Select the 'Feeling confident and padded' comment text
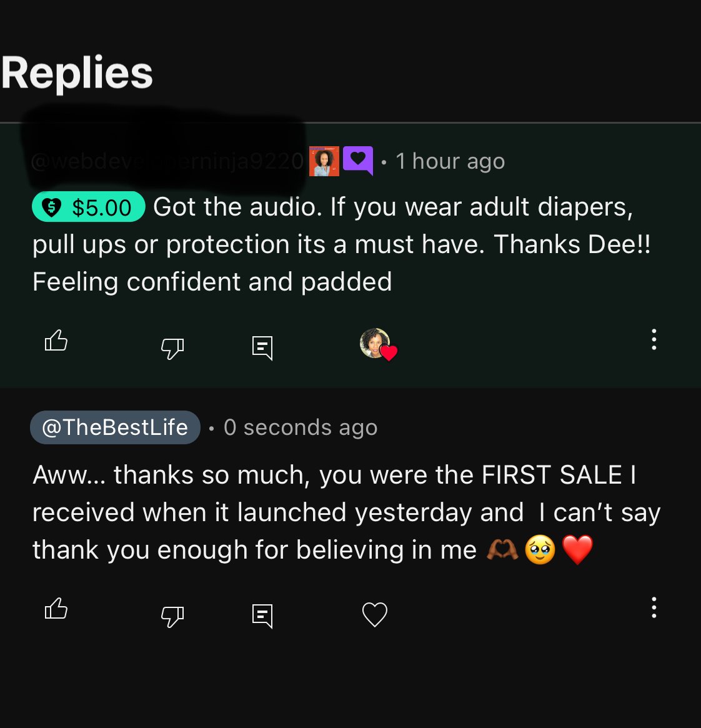Screen dimensions: 701x728 (212, 282)
